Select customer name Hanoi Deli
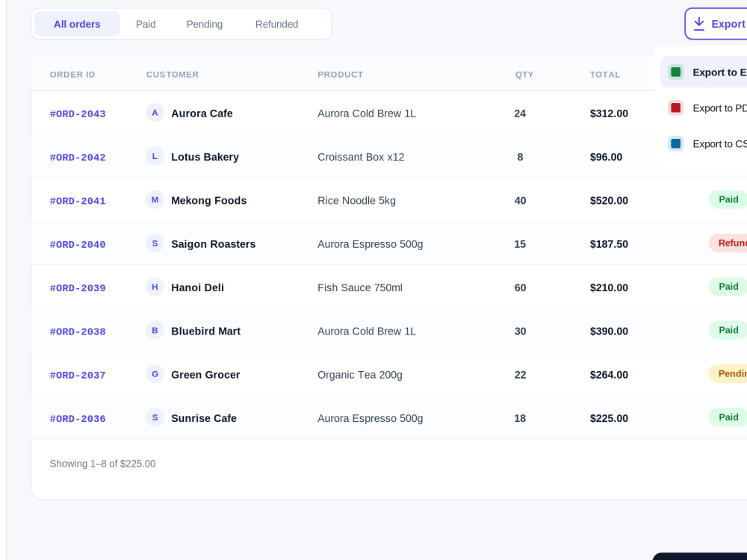 pyautogui.click(x=197, y=287)
